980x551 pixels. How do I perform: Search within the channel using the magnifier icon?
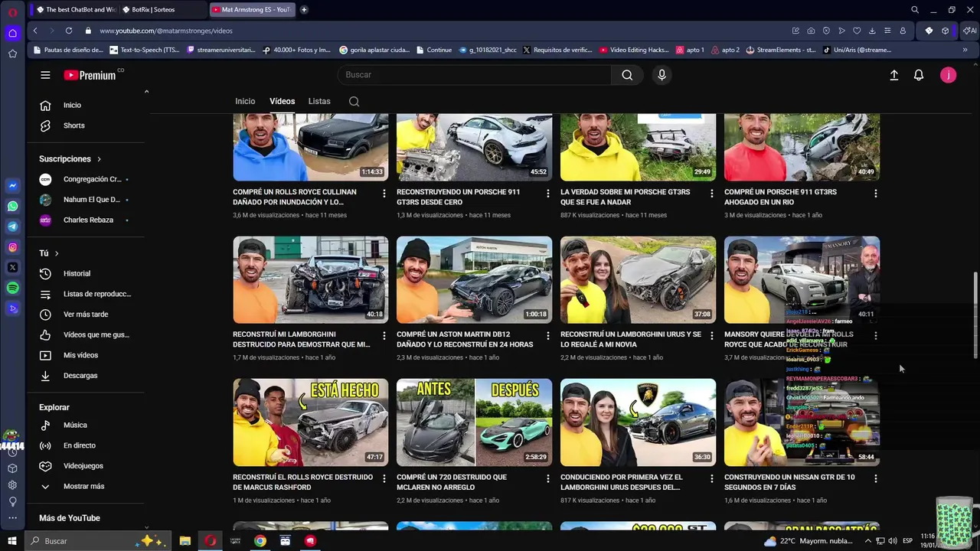pos(354,101)
